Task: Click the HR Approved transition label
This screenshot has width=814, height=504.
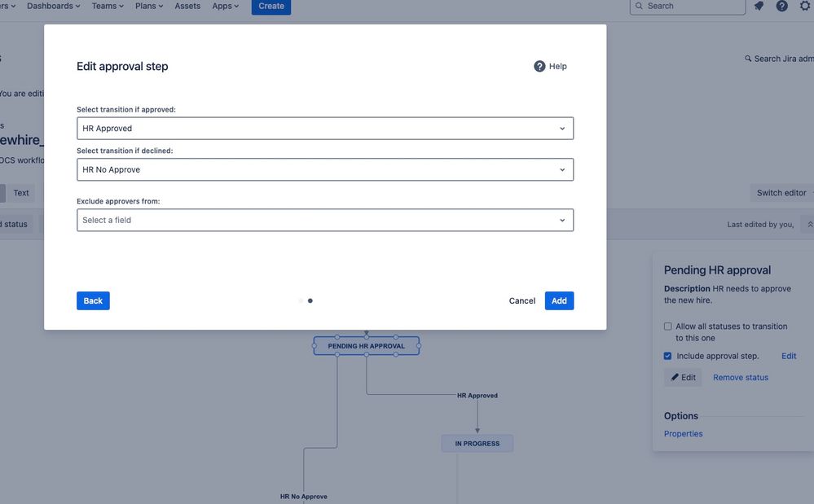Action: point(477,395)
